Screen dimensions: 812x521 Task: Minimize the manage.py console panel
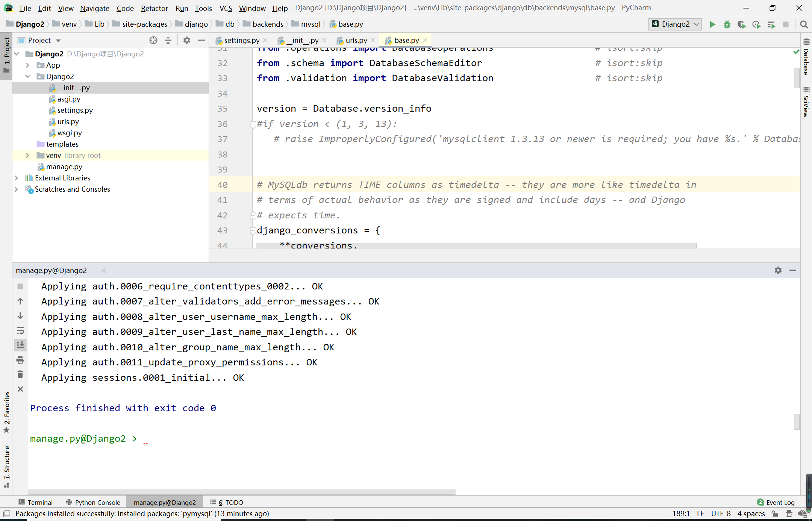point(793,270)
